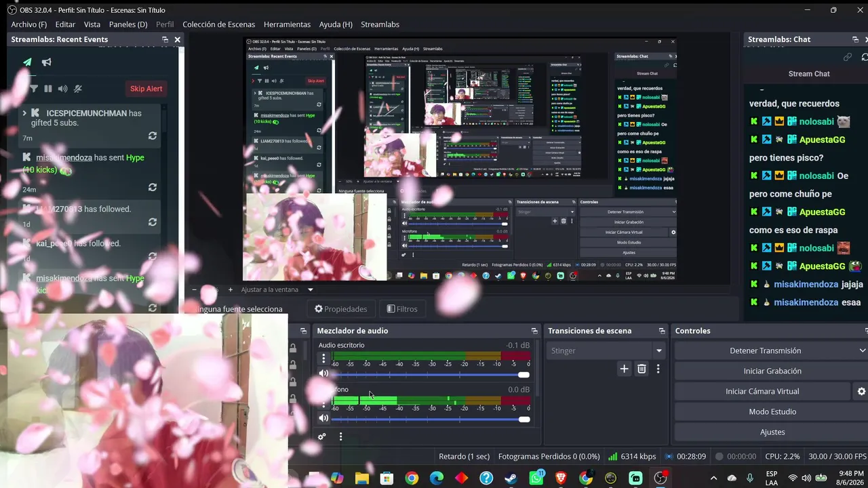Replay the misakimendoza Hype 10 kicks event
Viewport: 868px width, 488px height.
(x=153, y=187)
